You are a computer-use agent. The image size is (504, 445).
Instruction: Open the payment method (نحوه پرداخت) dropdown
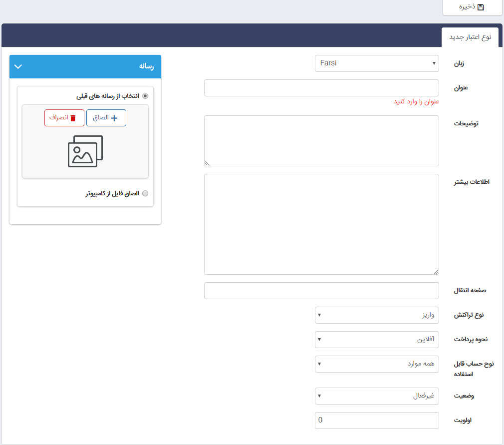(377, 340)
